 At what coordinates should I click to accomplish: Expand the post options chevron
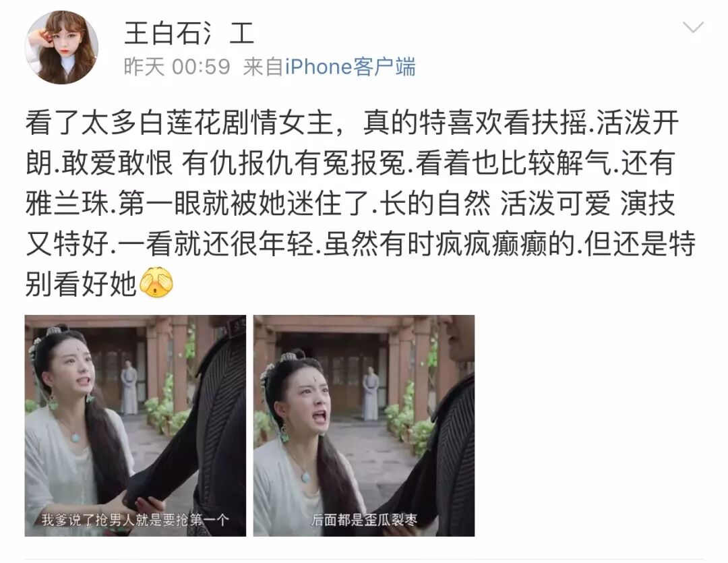[693, 28]
